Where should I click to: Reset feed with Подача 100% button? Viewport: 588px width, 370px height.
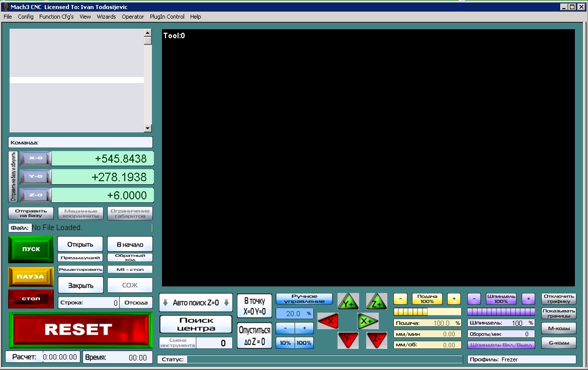[427, 299]
